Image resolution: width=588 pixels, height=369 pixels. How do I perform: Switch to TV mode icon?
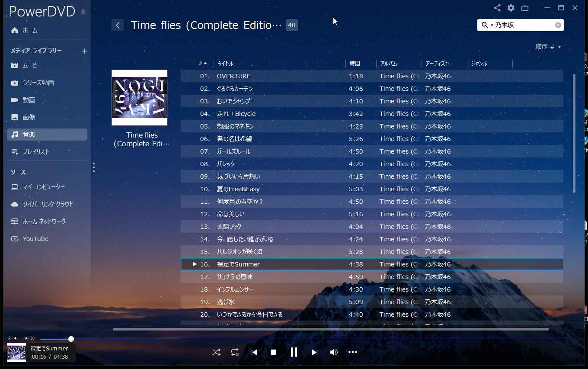tap(525, 8)
